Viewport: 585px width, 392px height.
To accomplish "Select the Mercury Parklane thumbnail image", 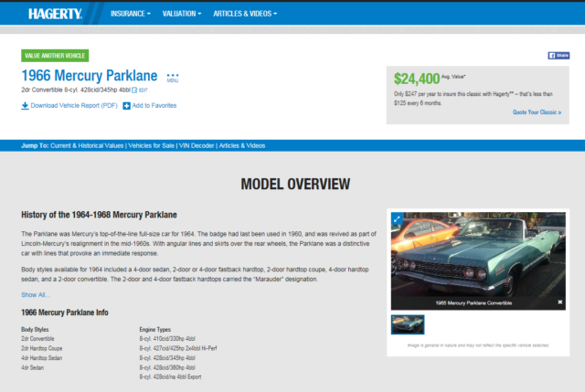I will pyautogui.click(x=408, y=324).
